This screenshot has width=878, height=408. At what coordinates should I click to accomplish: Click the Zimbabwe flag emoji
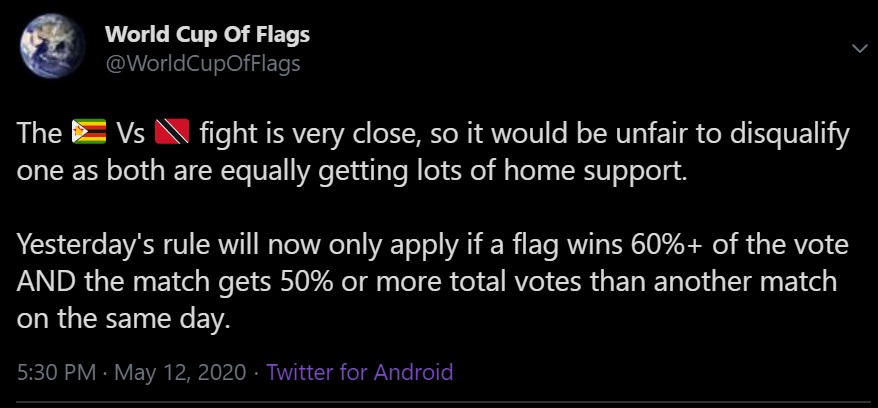tap(87, 132)
